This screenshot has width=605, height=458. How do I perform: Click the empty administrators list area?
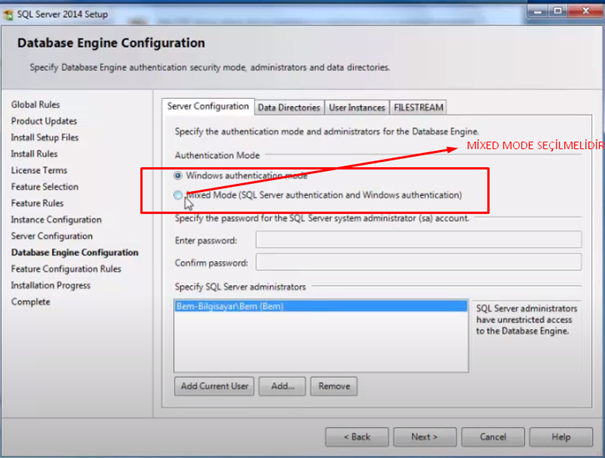[x=321, y=341]
